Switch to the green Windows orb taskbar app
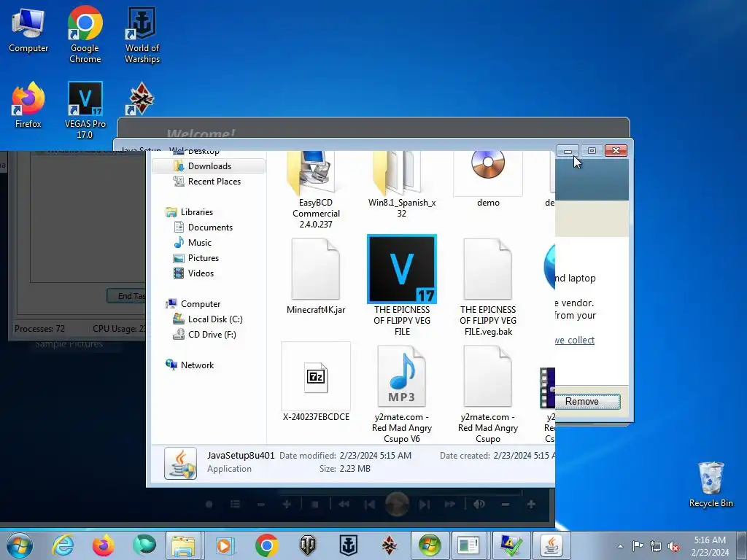Image resolution: width=747 pixels, height=560 pixels. (429, 545)
